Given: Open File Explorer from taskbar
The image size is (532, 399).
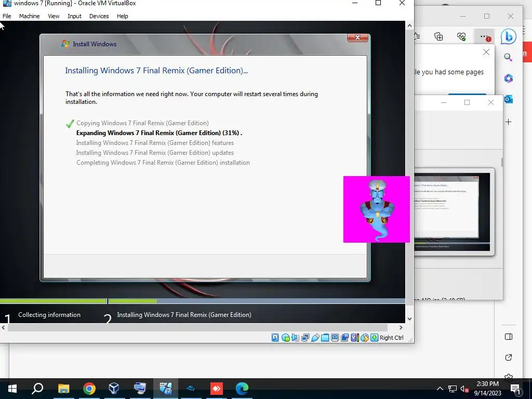Looking at the screenshot, I should [x=63, y=389].
